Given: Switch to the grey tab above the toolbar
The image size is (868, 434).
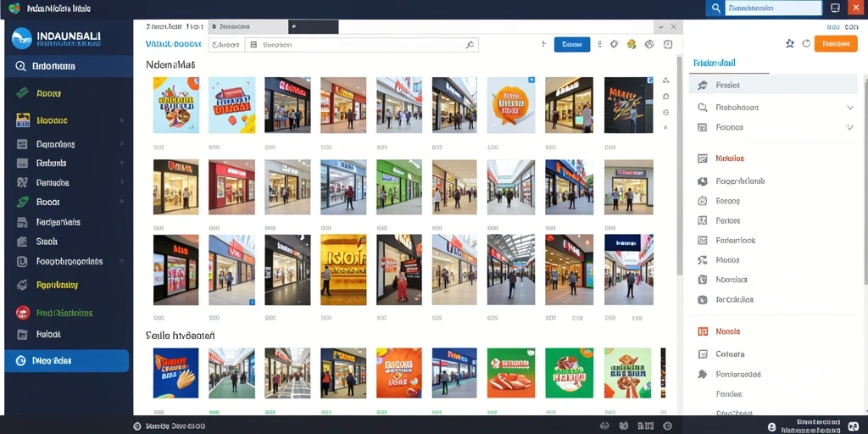Looking at the screenshot, I should (x=248, y=26).
